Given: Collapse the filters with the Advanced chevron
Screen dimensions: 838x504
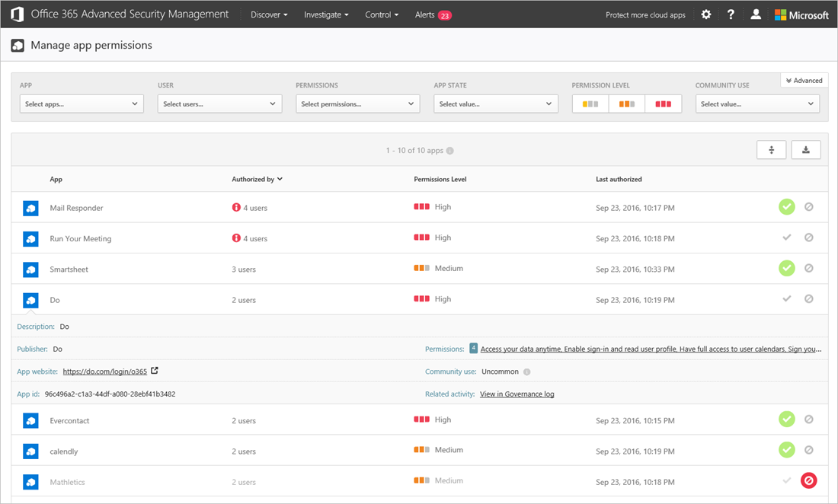Looking at the screenshot, I should (803, 80).
